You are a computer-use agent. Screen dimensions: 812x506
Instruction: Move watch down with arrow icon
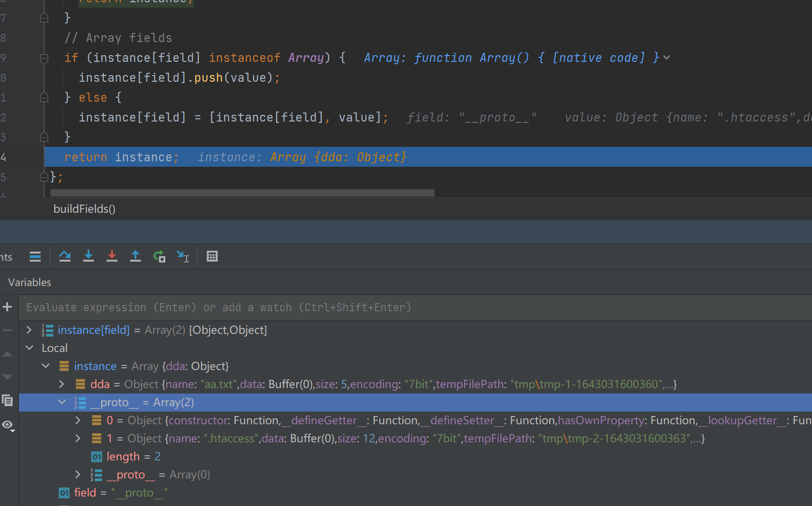[7, 377]
